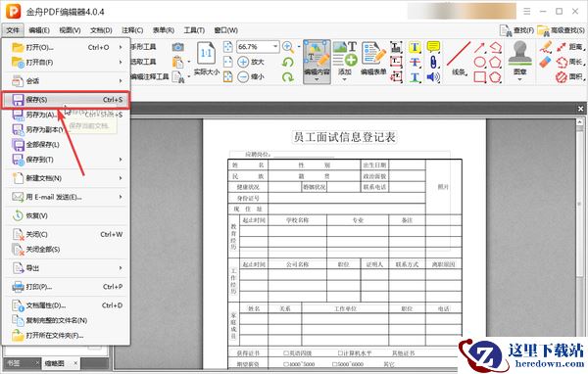Expand the 用 E-mail 发送 submenu arrow
The image size is (588, 374).
coord(121,197)
